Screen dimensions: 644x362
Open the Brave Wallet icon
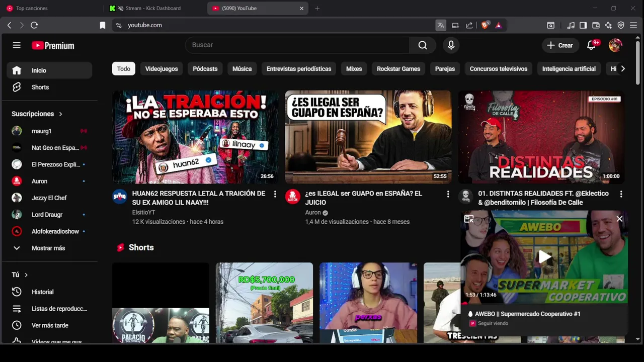(x=596, y=25)
